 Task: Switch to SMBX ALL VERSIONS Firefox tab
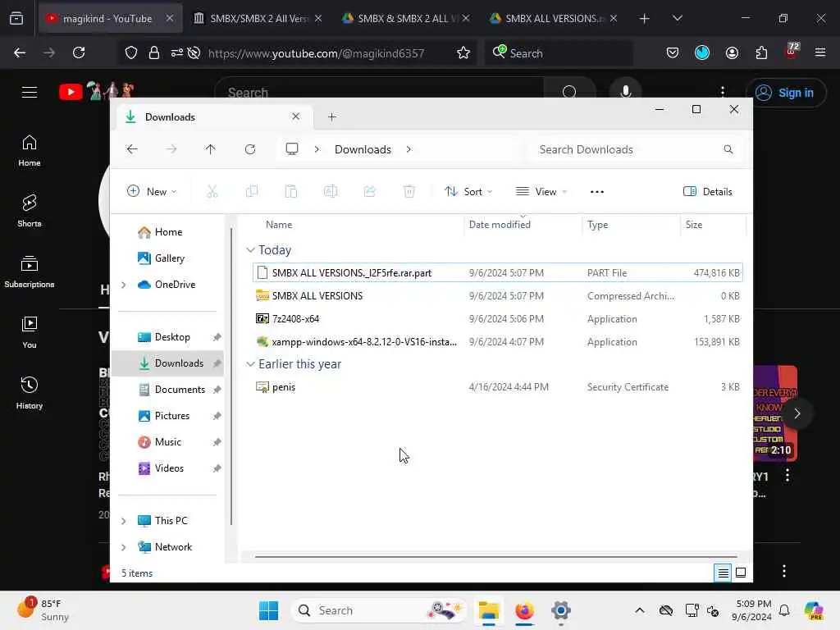[554, 18]
